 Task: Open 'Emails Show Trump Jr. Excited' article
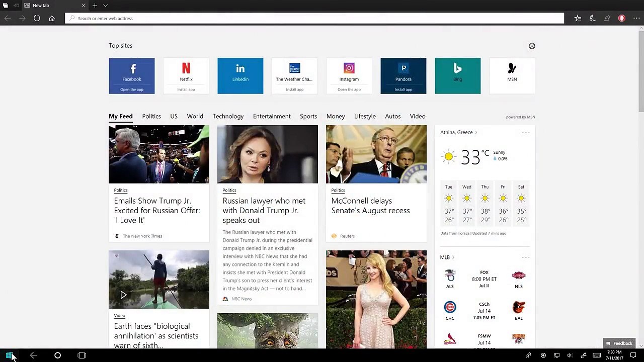click(x=157, y=211)
